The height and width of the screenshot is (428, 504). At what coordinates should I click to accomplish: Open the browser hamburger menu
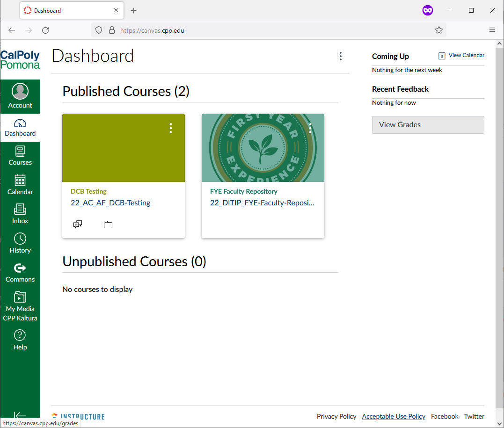tap(492, 30)
